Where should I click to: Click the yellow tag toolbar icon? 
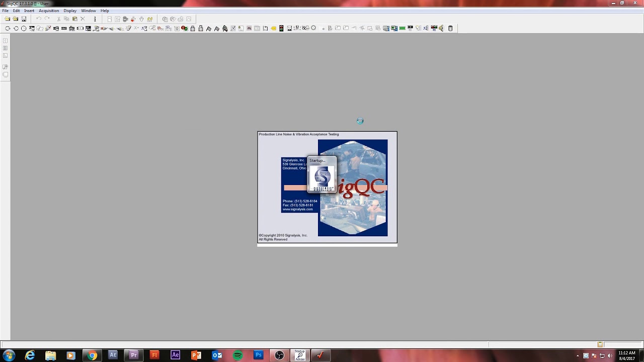(273, 28)
